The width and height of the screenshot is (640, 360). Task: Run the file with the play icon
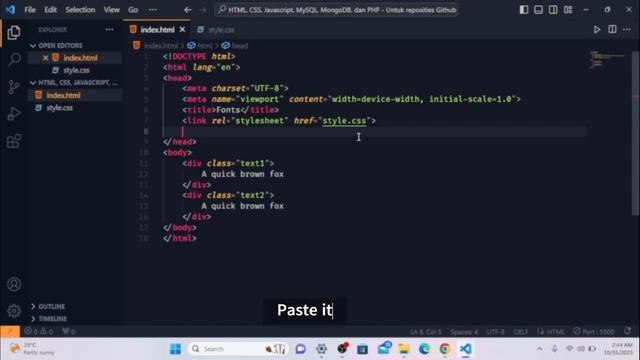(597, 29)
